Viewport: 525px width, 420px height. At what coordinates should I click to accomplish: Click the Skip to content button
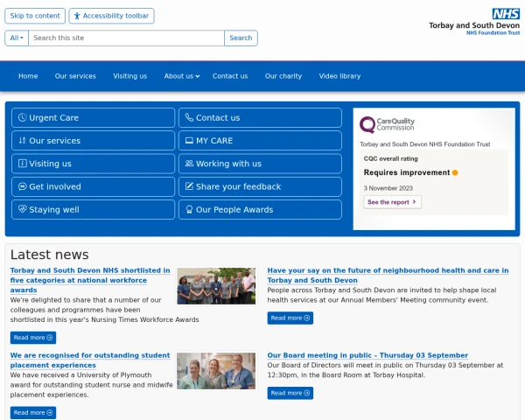pyautogui.click(x=35, y=16)
